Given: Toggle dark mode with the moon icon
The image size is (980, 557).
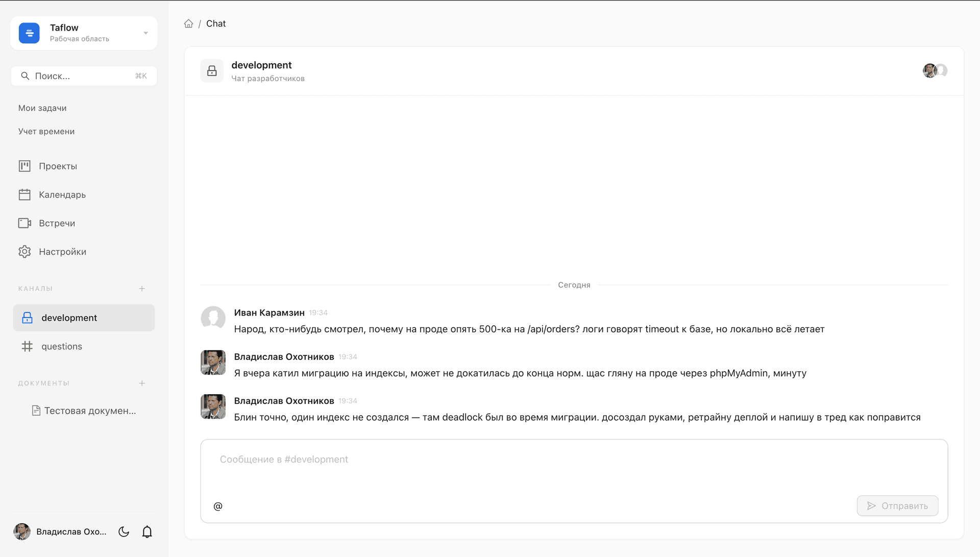Looking at the screenshot, I should point(124,531).
